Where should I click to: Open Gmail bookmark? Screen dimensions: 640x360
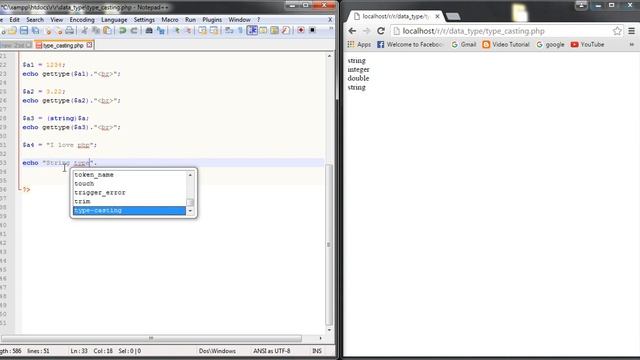(464, 44)
